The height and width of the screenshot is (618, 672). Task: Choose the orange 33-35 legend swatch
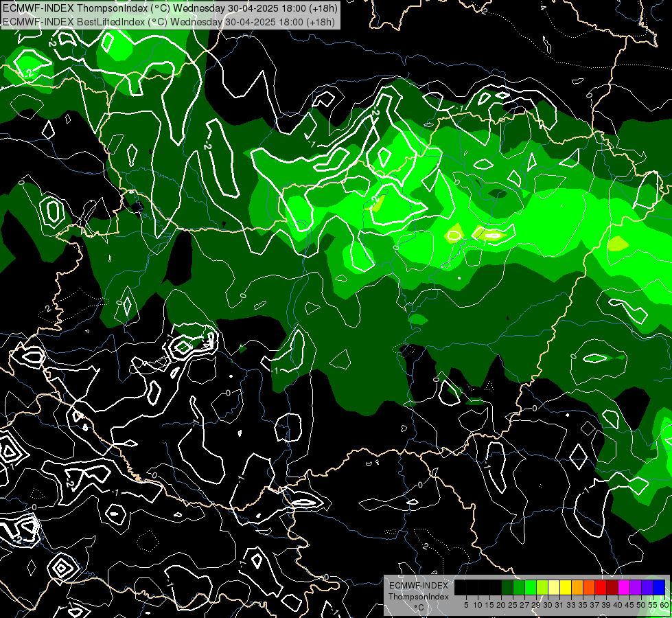pos(577,588)
